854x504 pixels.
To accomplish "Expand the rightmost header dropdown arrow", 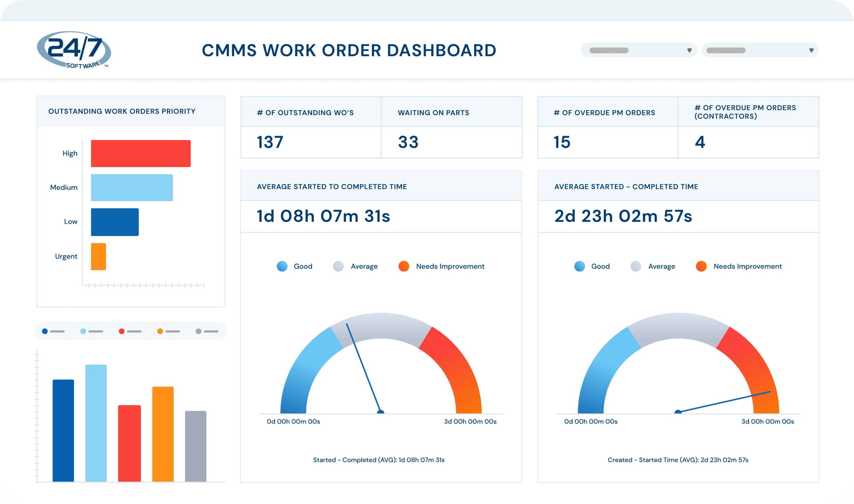I will pos(811,50).
